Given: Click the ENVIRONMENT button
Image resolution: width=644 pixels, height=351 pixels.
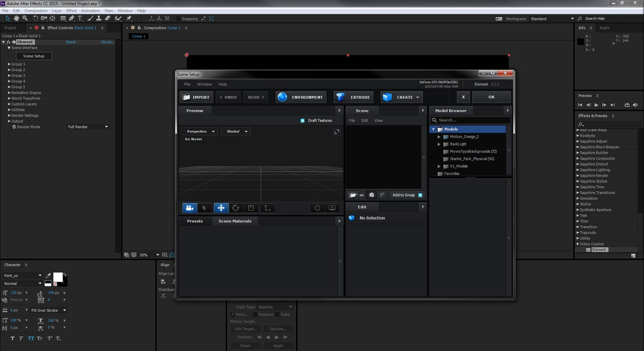Looking at the screenshot, I should [301, 97].
